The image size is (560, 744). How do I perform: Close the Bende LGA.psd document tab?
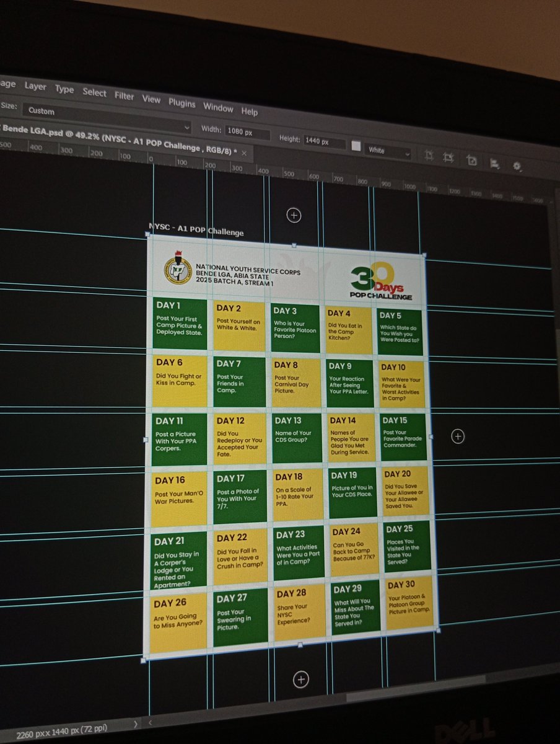244,153
